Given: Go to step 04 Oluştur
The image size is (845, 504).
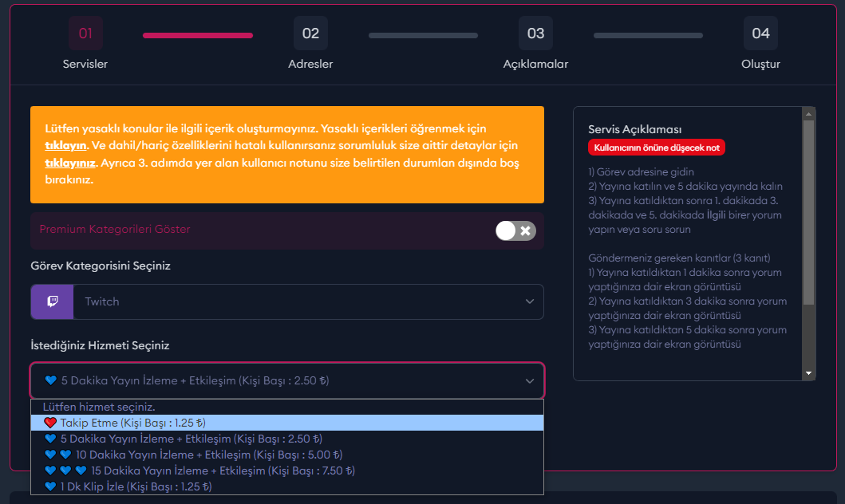Looking at the screenshot, I should (760, 44).
